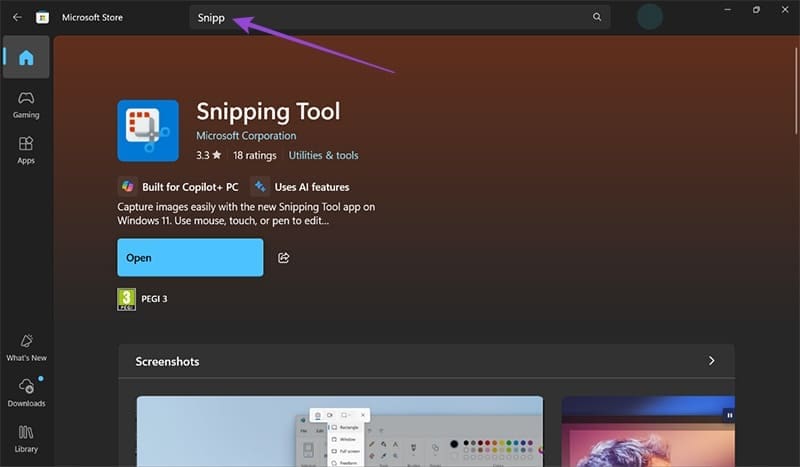
Task: Open Utilities & tools category link
Action: 323,155
